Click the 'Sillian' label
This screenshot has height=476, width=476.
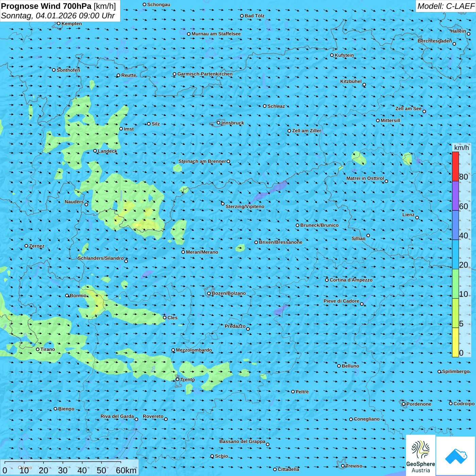[358, 238]
